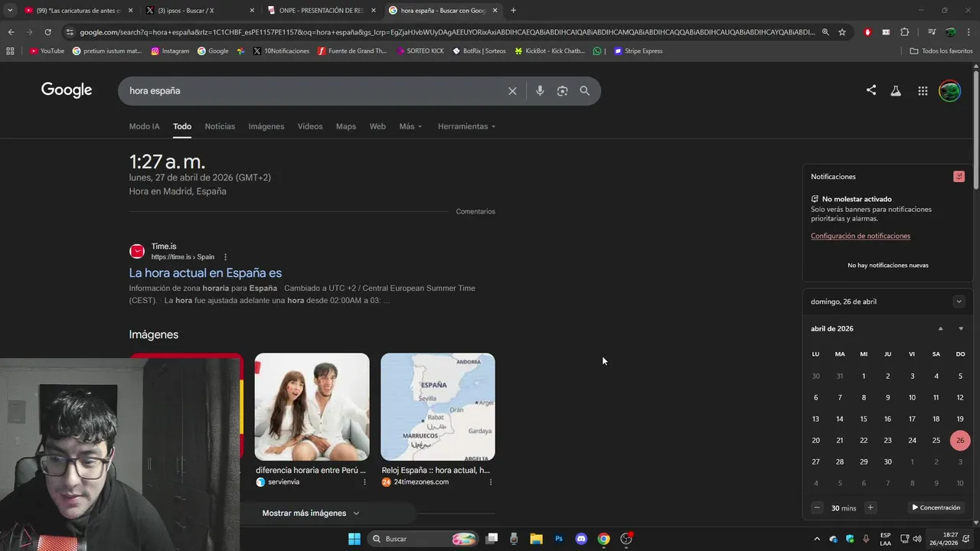Switch to the ipsos - Buscar / X browser tab

click(x=200, y=11)
